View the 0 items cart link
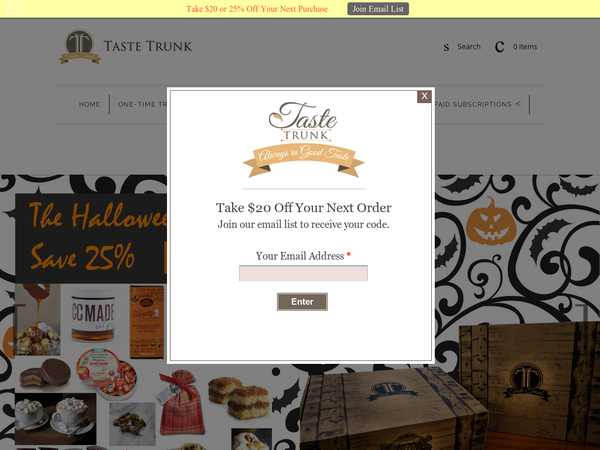This screenshot has height=450, width=600. click(x=525, y=47)
